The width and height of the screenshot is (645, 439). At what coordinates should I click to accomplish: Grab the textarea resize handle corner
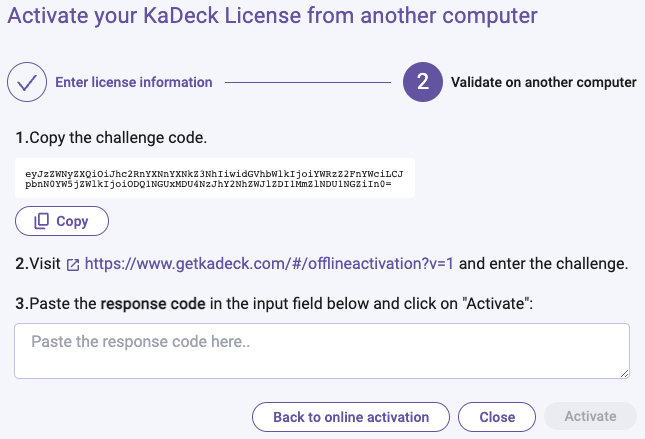tap(624, 374)
